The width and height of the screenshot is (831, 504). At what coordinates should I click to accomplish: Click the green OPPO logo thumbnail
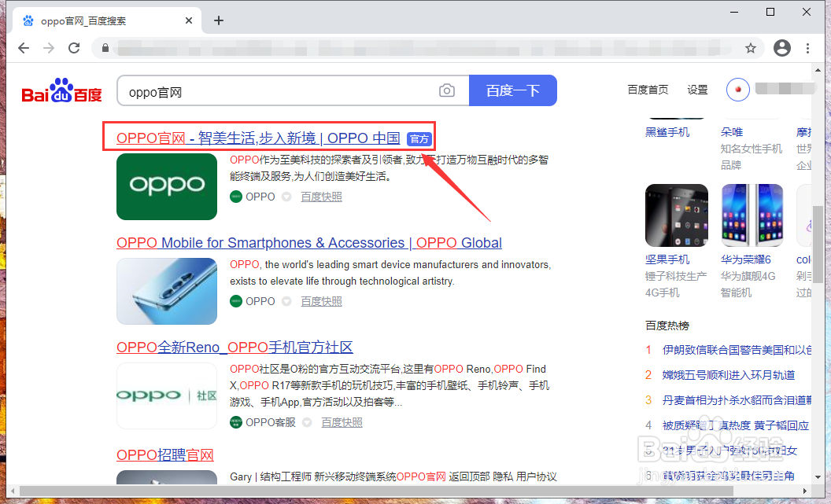coord(167,186)
